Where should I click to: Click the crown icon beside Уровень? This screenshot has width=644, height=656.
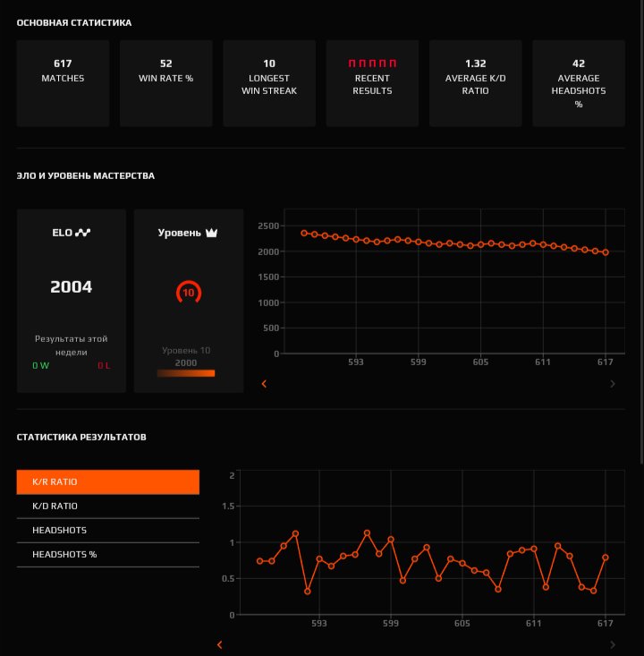tap(211, 233)
